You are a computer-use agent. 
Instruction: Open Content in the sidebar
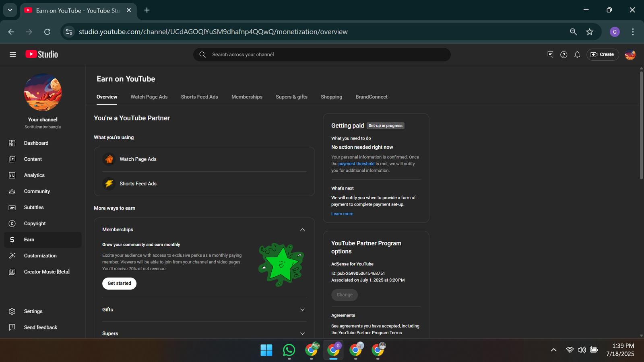tap(43, 159)
